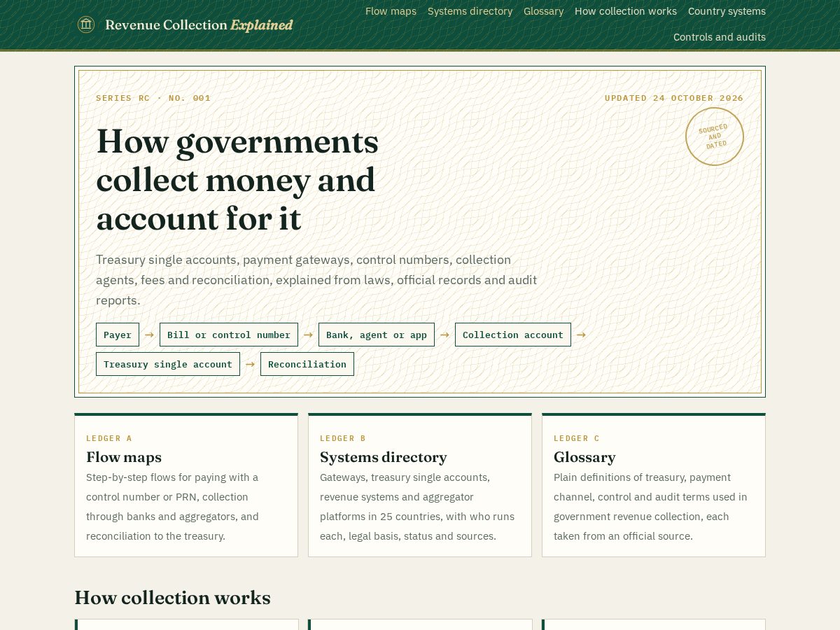This screenshot has height=630, width=840.
Task: Select How collection works nav item
Action: click(626, 11)
